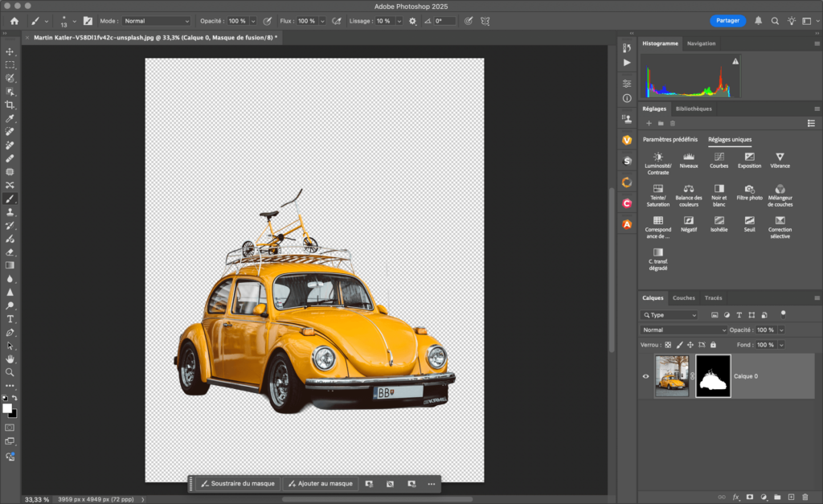Screen dimensions: 823x504
Task: Hide Calque 0 layer visibility eye
Action: 645,376
